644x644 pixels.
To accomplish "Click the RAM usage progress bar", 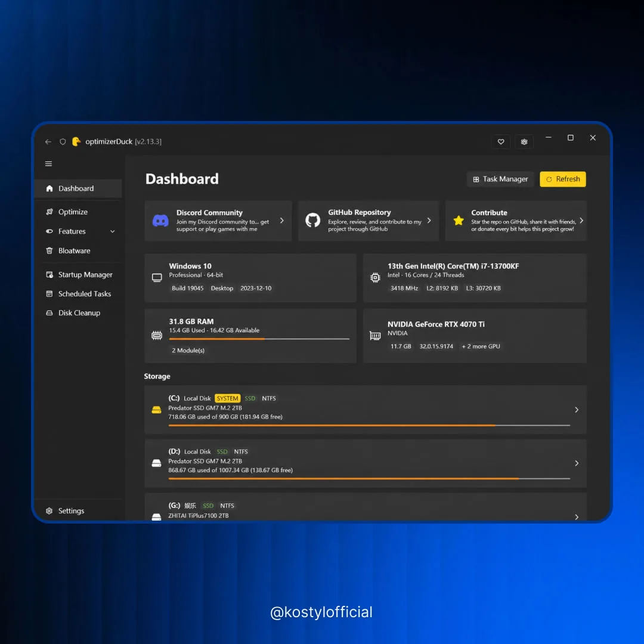I will (x=259, y=339).
